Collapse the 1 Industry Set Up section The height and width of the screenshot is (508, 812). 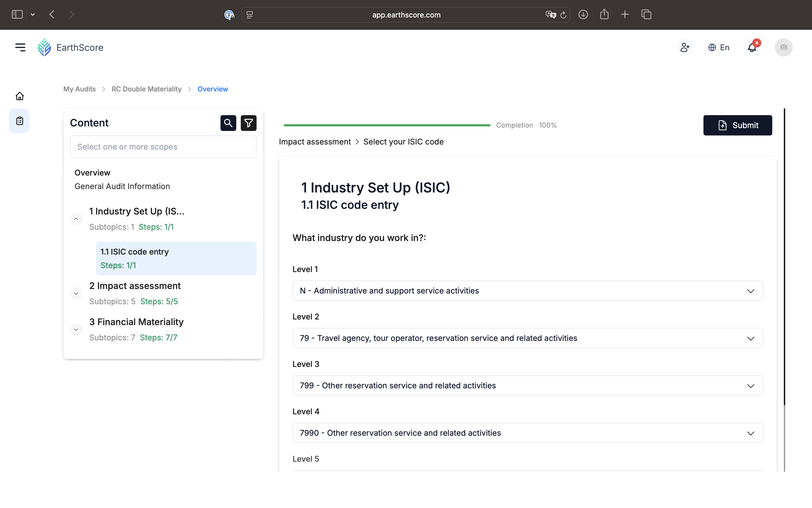pyautogui.click(x=76, y=219)
